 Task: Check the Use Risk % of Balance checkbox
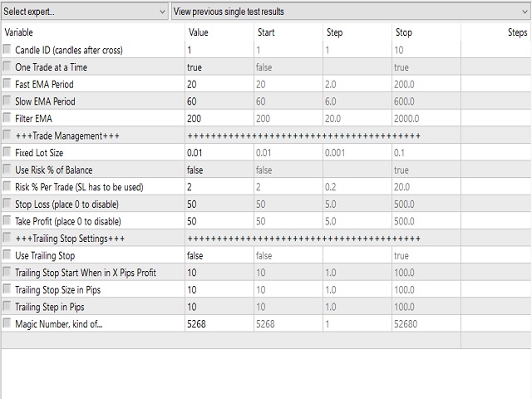[7, 170]
